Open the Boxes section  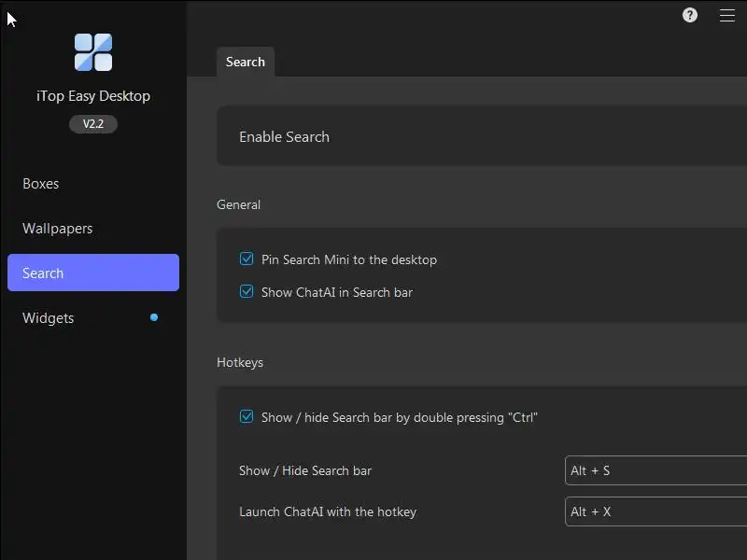[41, 184]
